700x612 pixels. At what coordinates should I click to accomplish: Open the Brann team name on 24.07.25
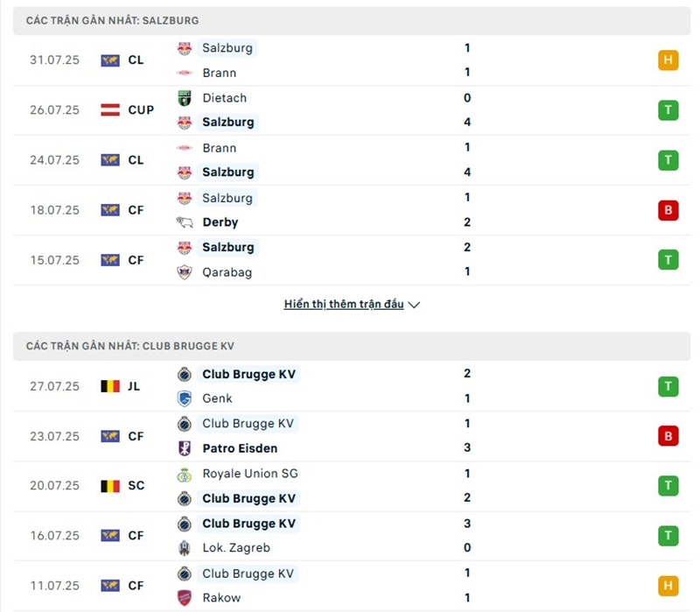219,148
